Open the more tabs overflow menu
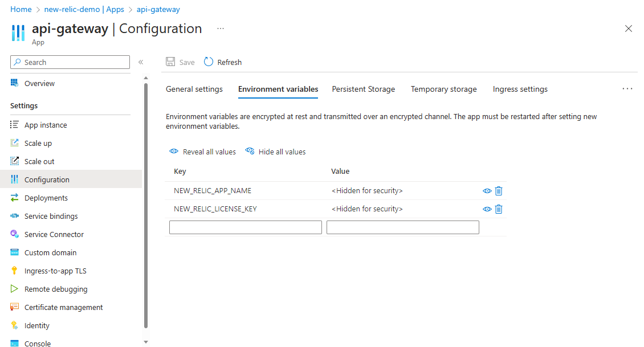Viewport: 644px width, 347px height. click(x=627, y=89)
